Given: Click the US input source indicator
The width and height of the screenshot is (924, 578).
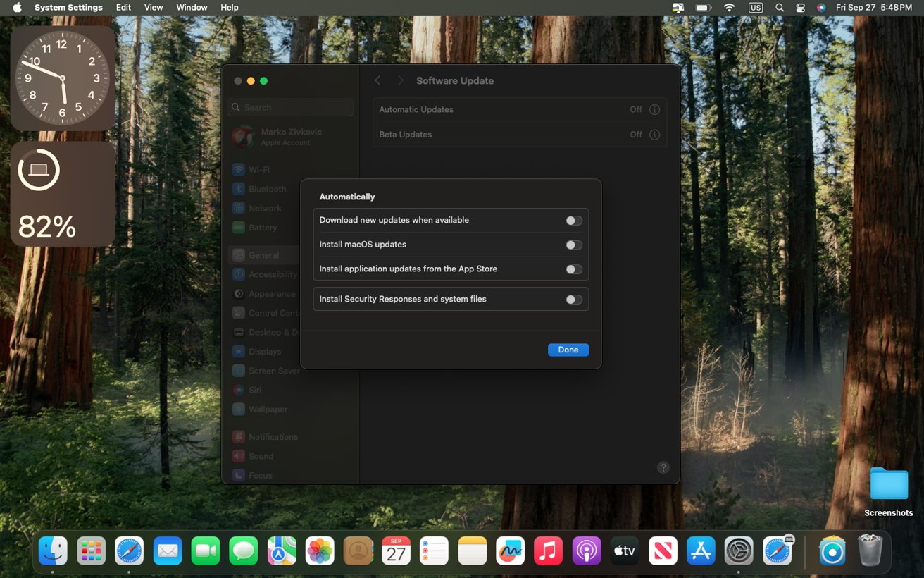Looking at the screenshot, I should click(756, 7).
